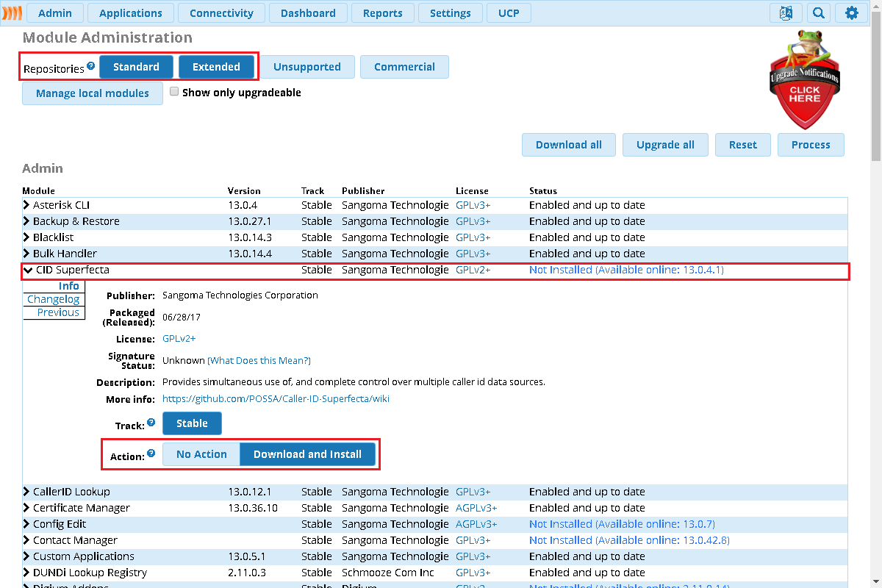This screenshot has height=588, width=882.
Task: Click the page vertical scrollbar
Action: click(x=875, y=294)
